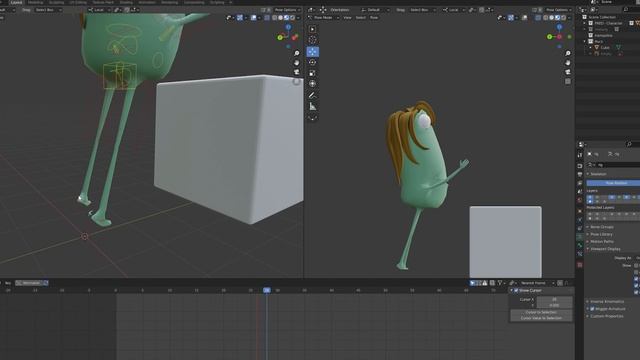
Task: Select Scene Collection in the outliner
Action: (602, 17)
